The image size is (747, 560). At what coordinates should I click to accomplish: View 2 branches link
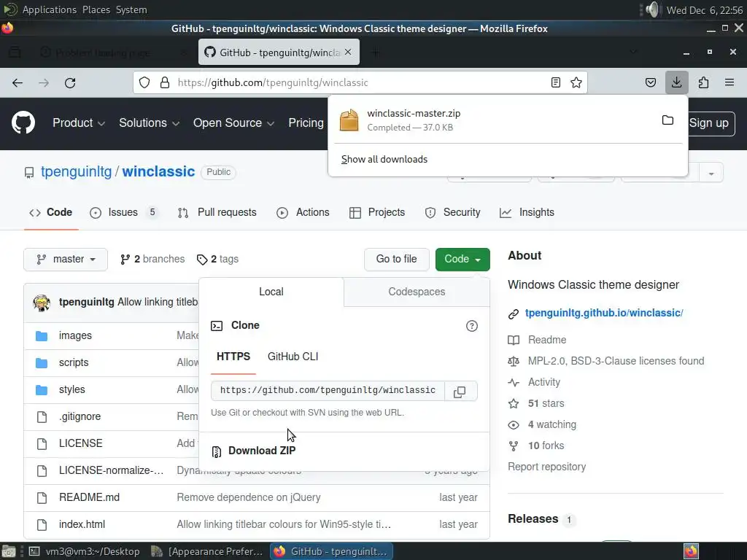(152, 259)
